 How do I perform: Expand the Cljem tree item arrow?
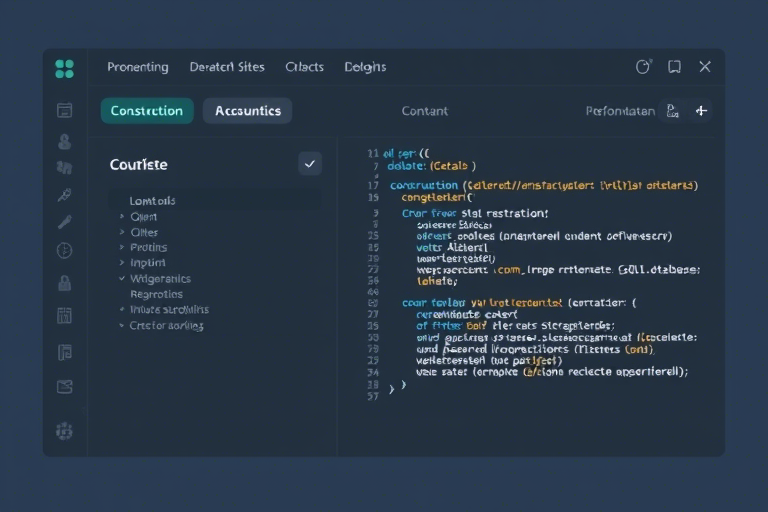pos(122,216)
